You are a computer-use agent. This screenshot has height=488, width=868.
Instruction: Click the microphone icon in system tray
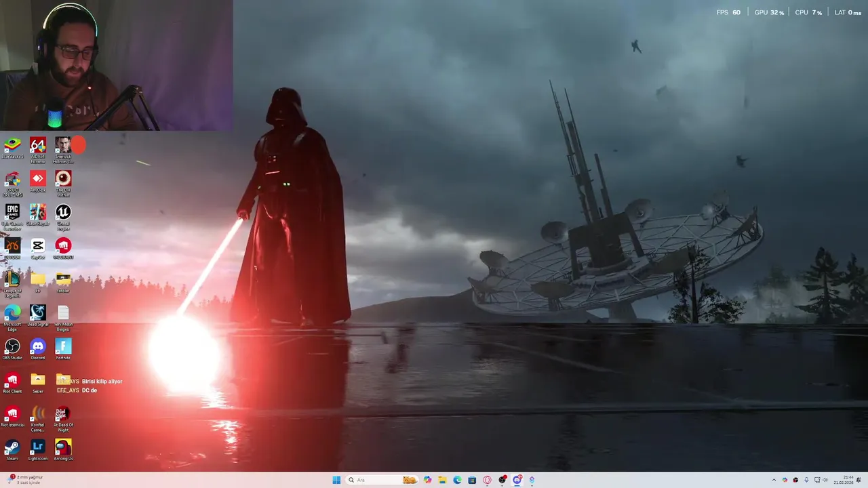tap(806, 480)
